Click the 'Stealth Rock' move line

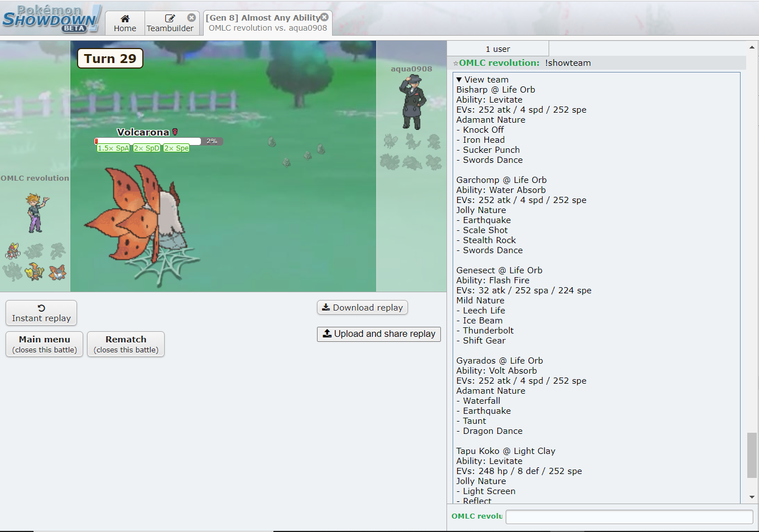coord(486,240)
